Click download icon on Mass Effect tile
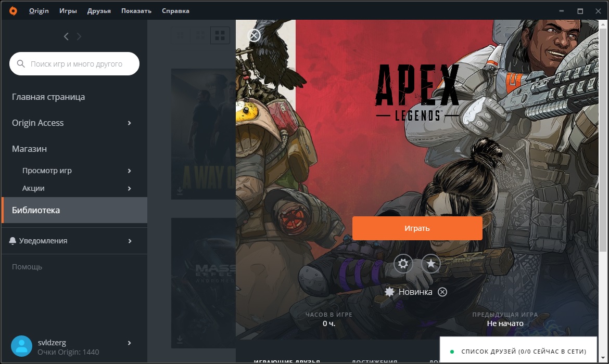 tap(180, 340)
